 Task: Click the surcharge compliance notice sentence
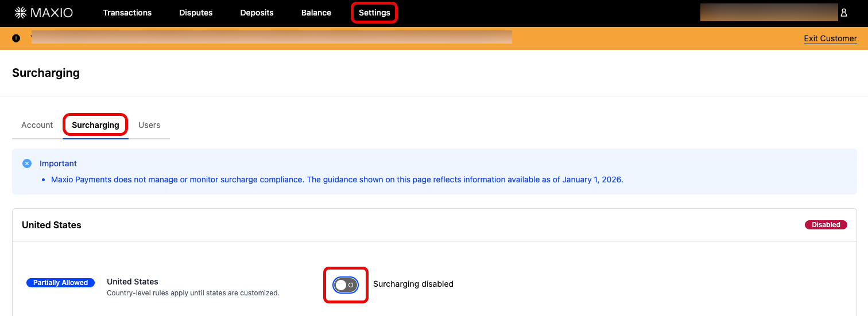point(337,180)
